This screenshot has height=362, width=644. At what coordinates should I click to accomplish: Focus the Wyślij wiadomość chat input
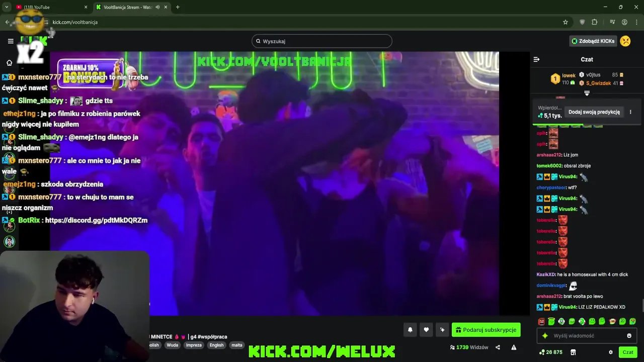[586, 336]
